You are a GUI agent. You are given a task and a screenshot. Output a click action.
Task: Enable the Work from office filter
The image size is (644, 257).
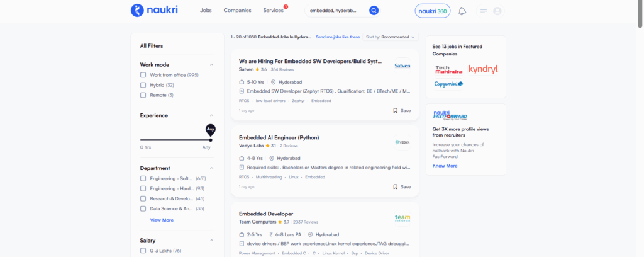point(143,75)
